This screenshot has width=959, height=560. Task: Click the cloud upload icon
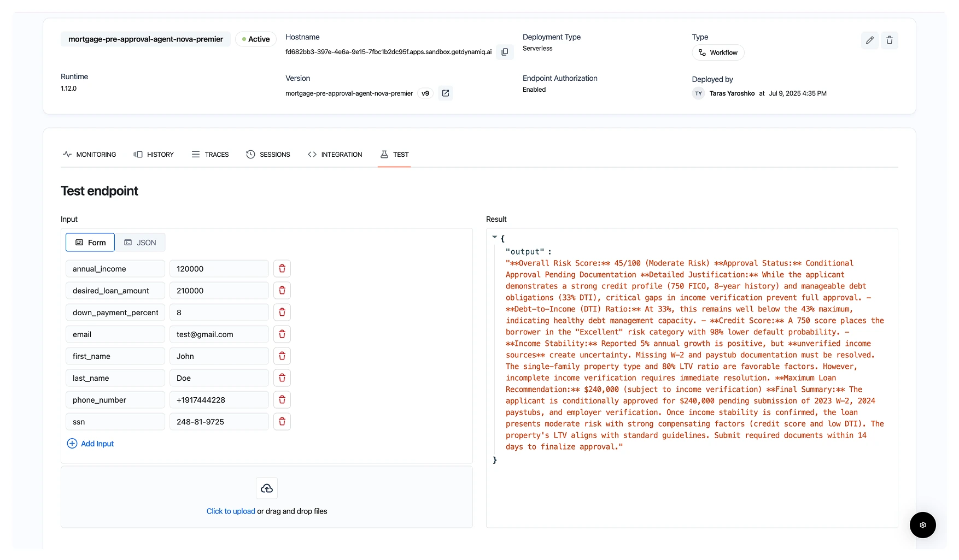(x=267, y=488)
